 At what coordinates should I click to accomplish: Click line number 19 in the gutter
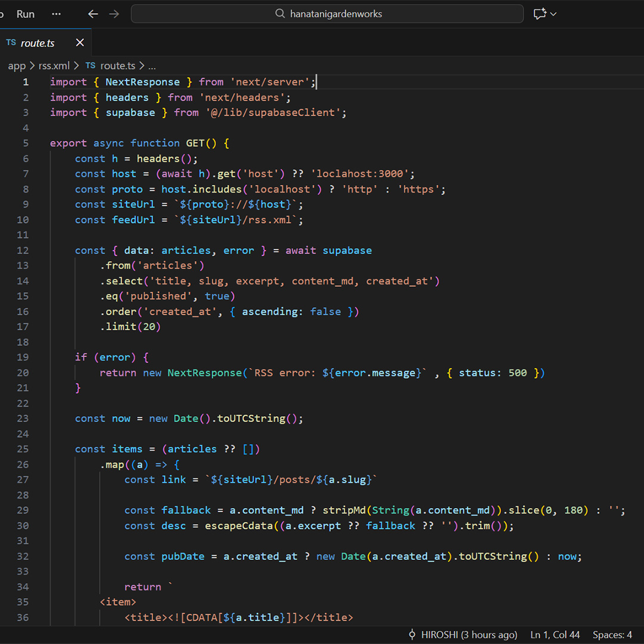(23, 357)
